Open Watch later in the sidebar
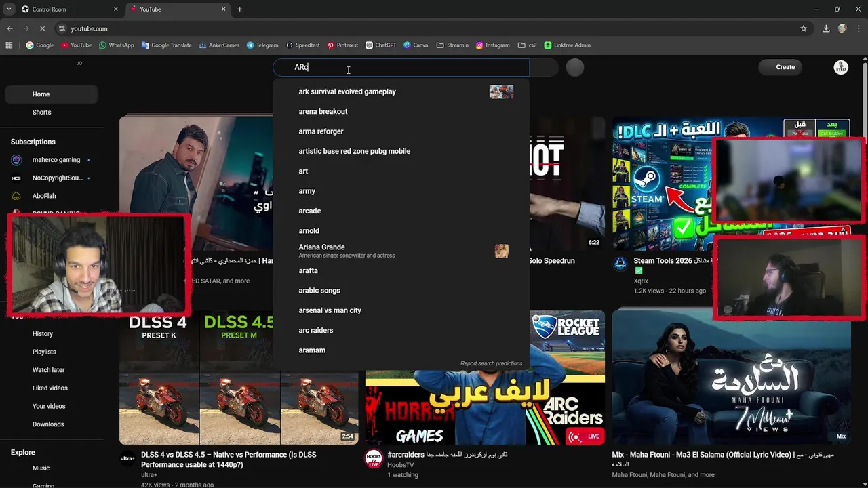Image resolution: width=868 pixels, height=488 pixels. point(52,370)
